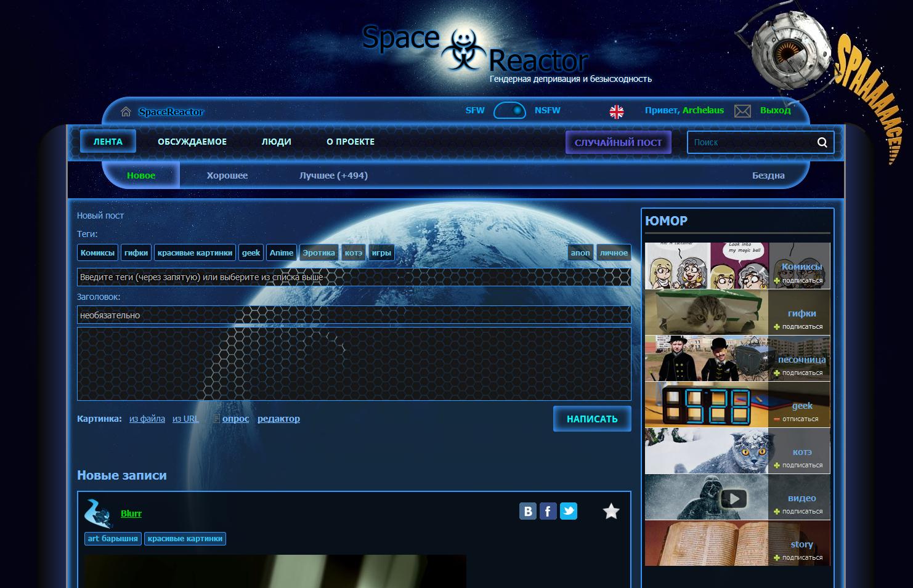Add Blurr's post to favorites star
This screenshot has width=913, height=588.
(611, 511)
